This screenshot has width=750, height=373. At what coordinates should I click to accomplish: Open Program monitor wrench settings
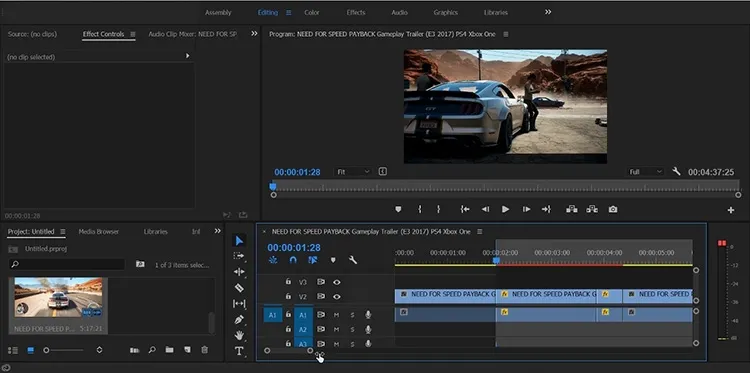click(676, 171)
